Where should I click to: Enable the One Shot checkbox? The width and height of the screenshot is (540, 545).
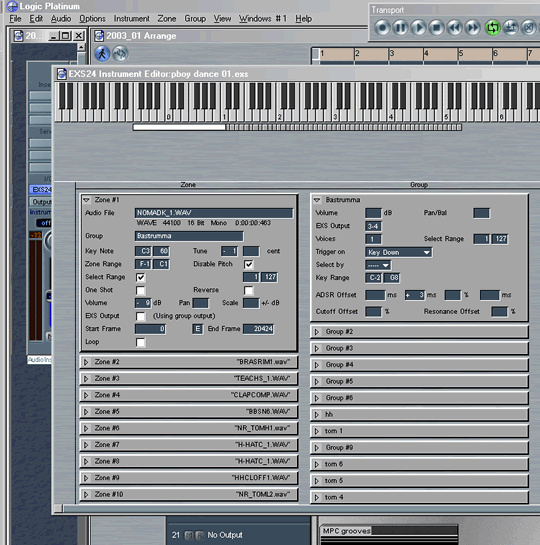tap(140, 290)
